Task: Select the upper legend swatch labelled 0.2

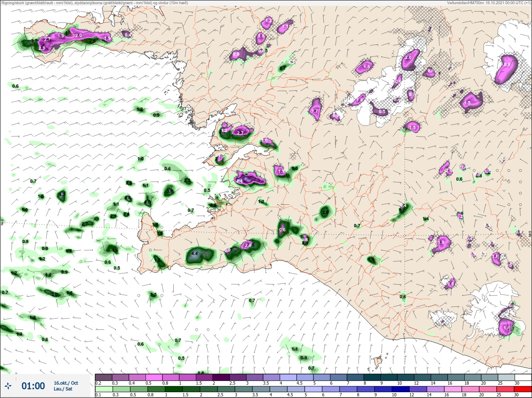Action: pyautogui.click(x=103, y=377)
